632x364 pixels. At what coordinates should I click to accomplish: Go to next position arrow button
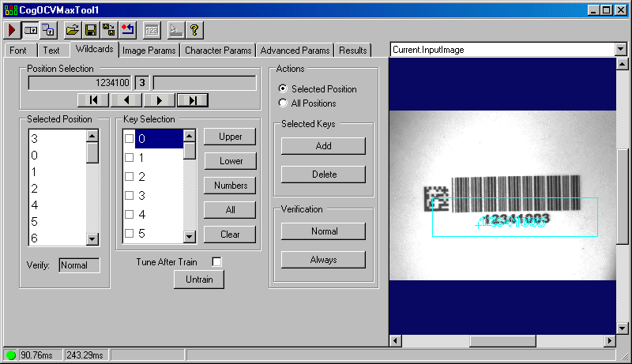[160, 99]
